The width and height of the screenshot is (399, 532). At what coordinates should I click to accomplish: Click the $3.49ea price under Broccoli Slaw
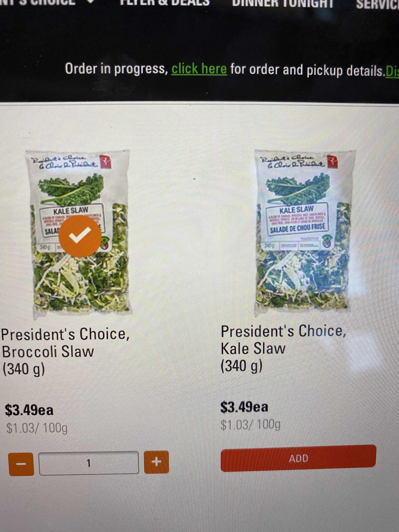[29, 410]
